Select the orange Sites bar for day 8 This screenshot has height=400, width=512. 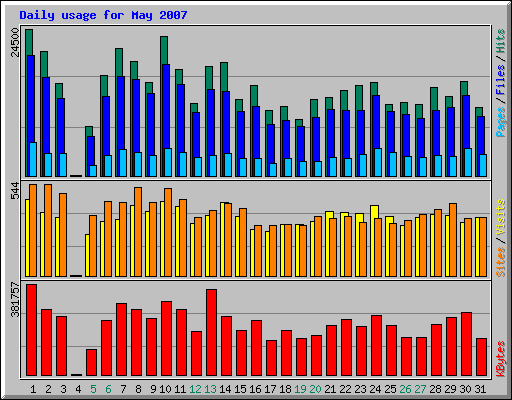point(138,232)
